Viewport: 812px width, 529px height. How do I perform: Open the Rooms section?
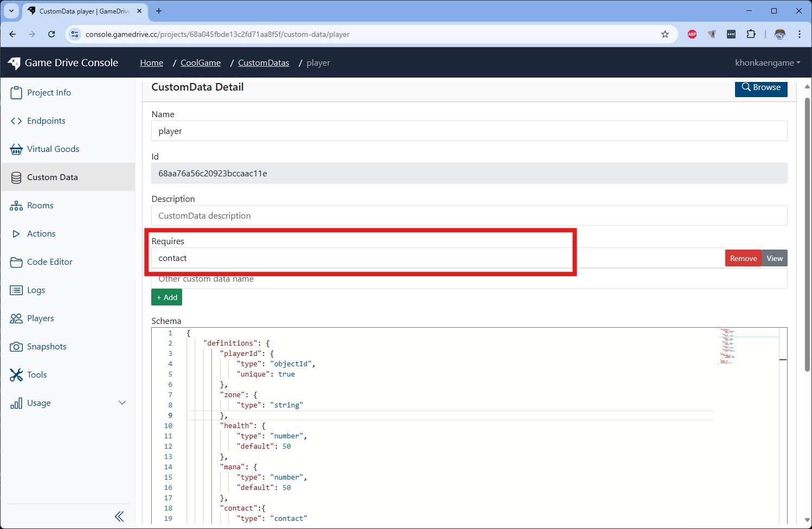[40, 205]
